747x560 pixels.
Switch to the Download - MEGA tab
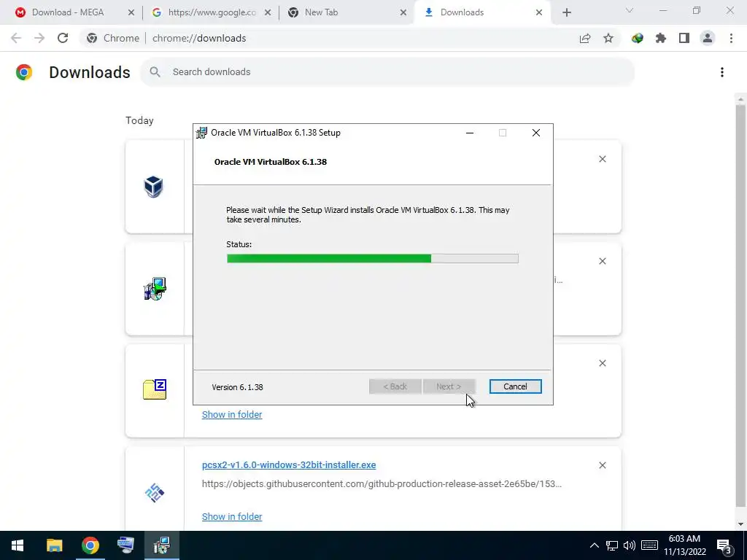68,12
